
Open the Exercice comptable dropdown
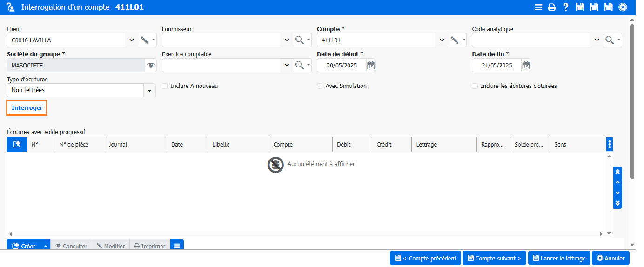pyautogui.click(x=287, y=66)
